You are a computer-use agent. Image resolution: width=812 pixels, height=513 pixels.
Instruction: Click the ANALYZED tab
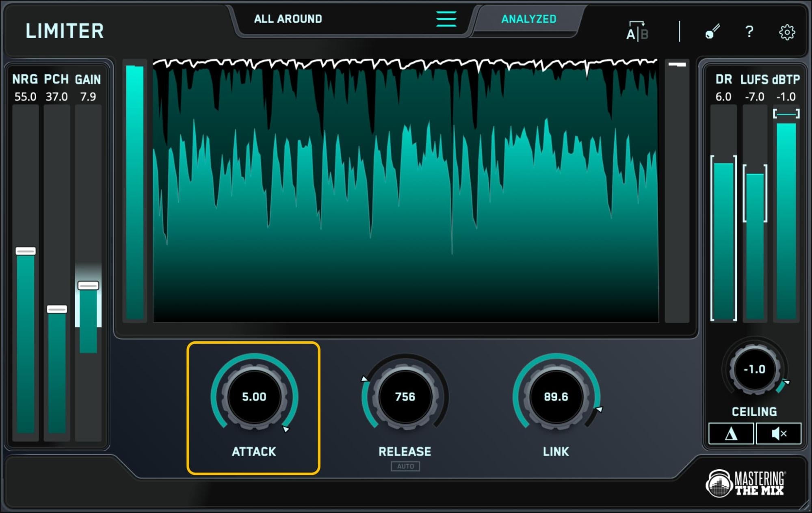[528, 19]
